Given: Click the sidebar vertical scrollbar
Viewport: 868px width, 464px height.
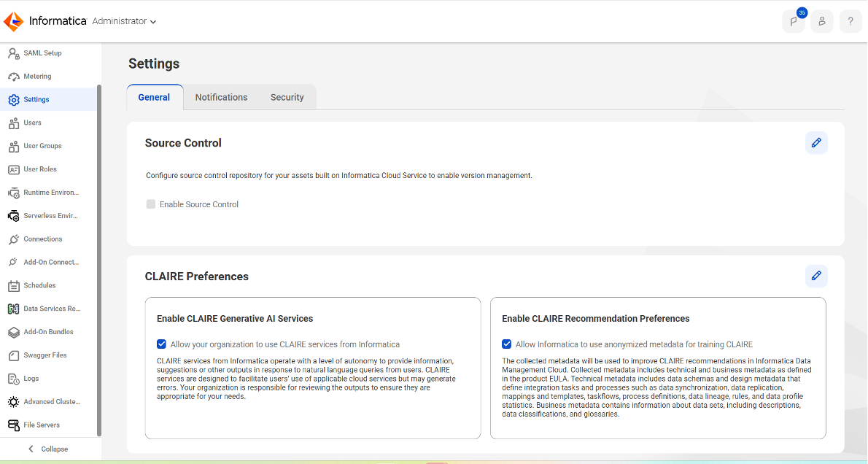Looking at the screenshot, I should tap(99, 260).
